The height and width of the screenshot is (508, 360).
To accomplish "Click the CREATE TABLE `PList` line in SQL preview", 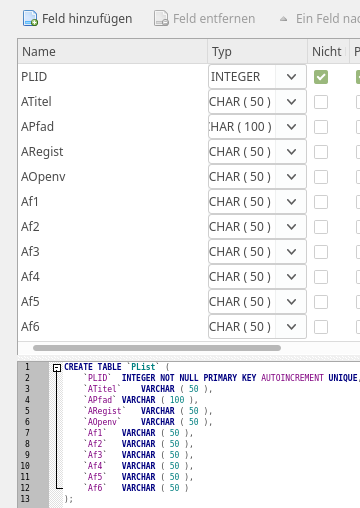I will click(x=117, y=367).
